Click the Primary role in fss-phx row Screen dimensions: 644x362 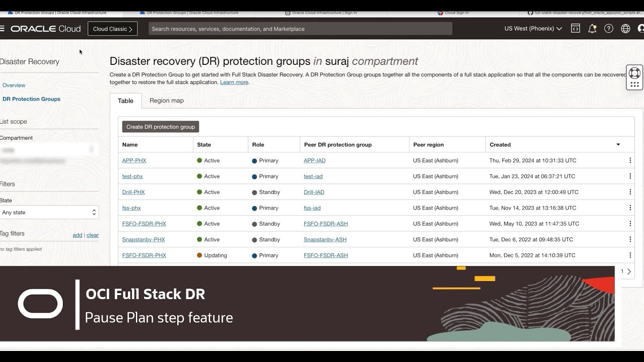269,208
